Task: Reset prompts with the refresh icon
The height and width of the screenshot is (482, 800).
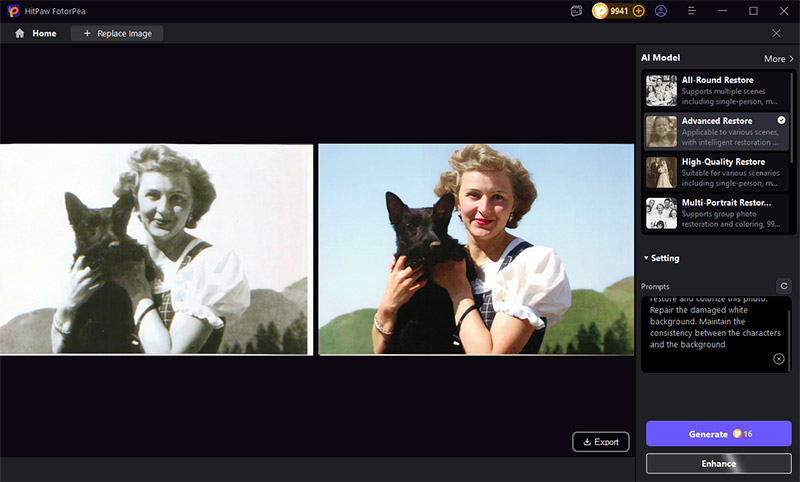Action: pyautogui.click(x=784, y=286)
